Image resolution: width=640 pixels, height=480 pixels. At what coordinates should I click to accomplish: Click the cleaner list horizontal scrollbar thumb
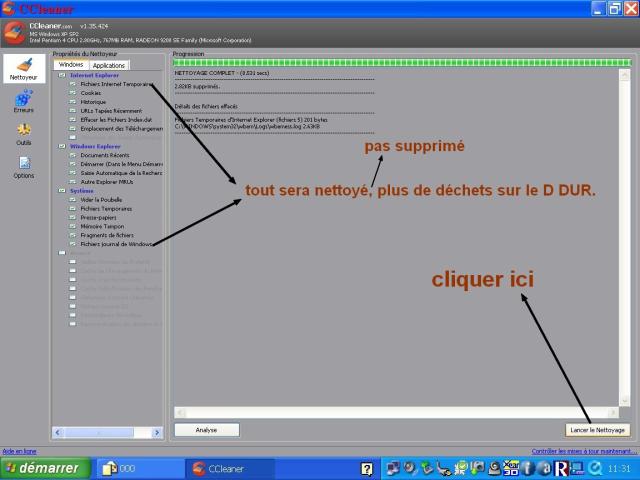click(99, 432)
